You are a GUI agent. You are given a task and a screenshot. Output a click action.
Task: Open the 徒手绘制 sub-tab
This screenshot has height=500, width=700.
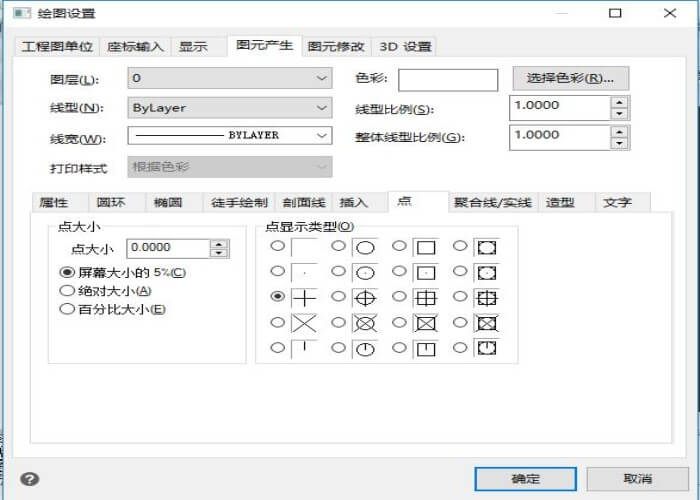[239, 203]
